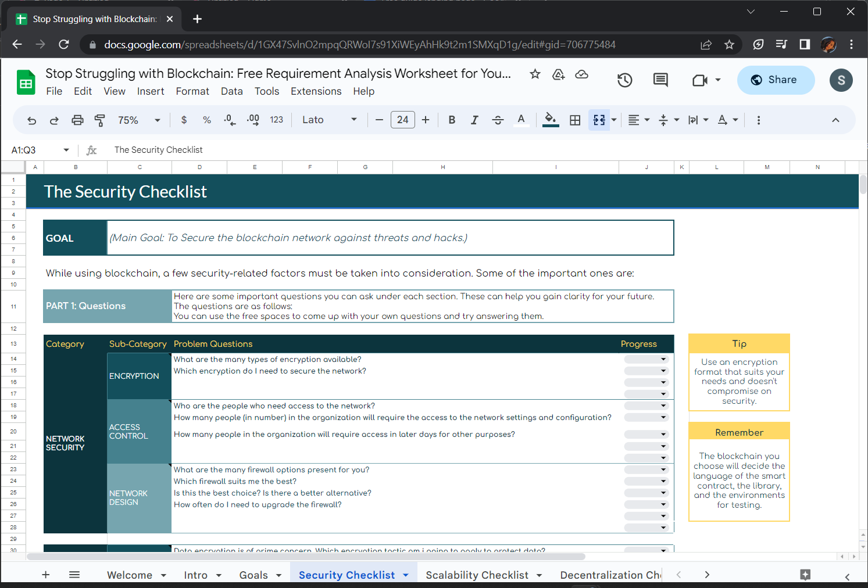
Task: Click the add new sheet plus icon
Action: [x=46, y=575]
